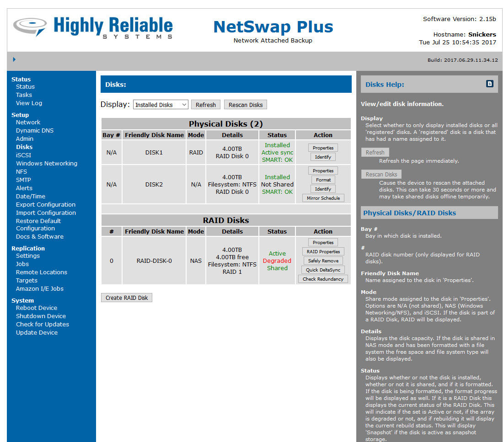Click Safely Remove for RAID-DISK-0

[323, 261]
